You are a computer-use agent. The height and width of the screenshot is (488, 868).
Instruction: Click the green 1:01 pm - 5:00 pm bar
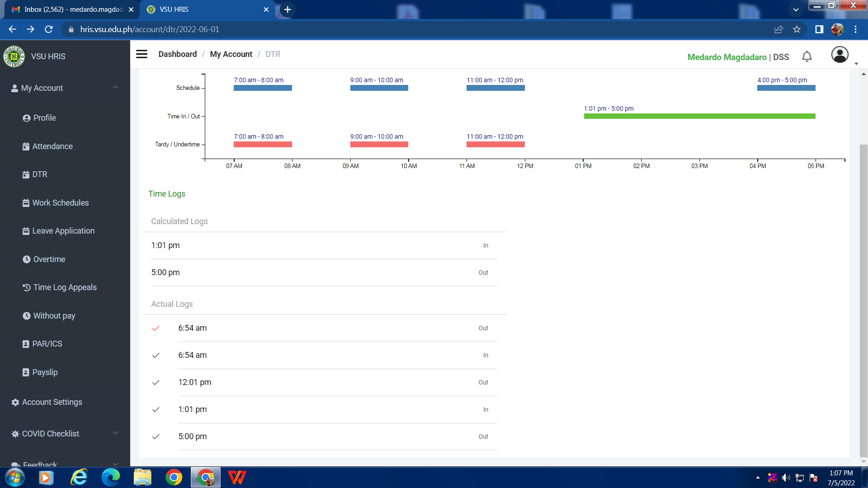click(699, 117)
